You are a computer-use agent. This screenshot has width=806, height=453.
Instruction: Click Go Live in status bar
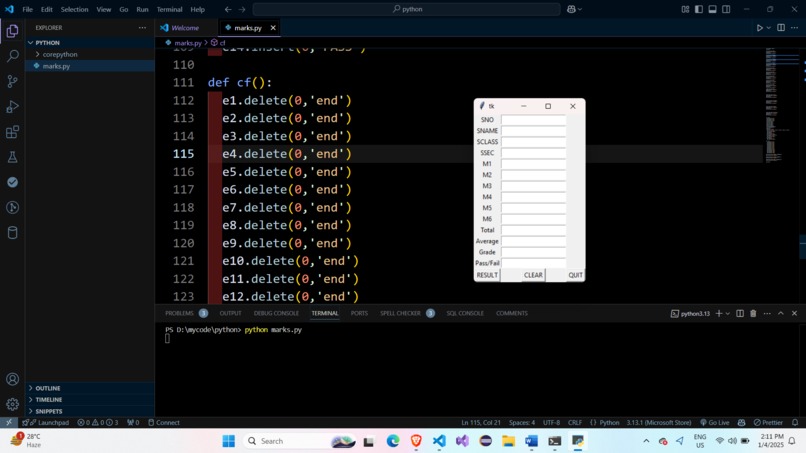click(x=715, y=423)
